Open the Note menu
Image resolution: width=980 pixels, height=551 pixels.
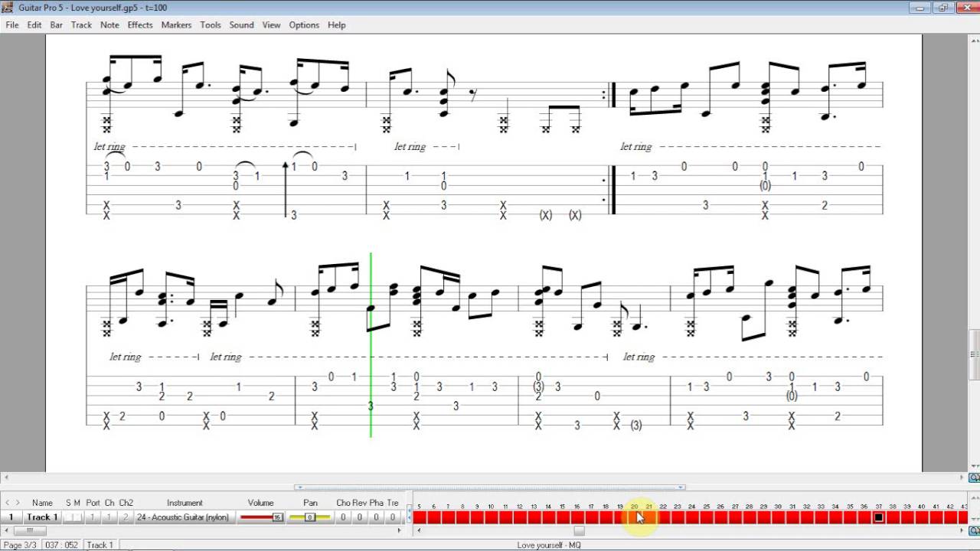point(109,24)
